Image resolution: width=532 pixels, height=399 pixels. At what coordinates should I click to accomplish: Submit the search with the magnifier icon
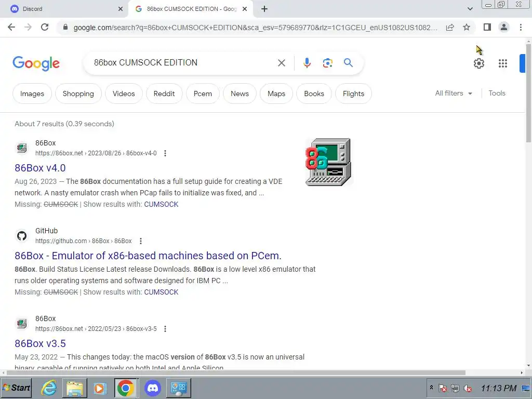point(348,63)
